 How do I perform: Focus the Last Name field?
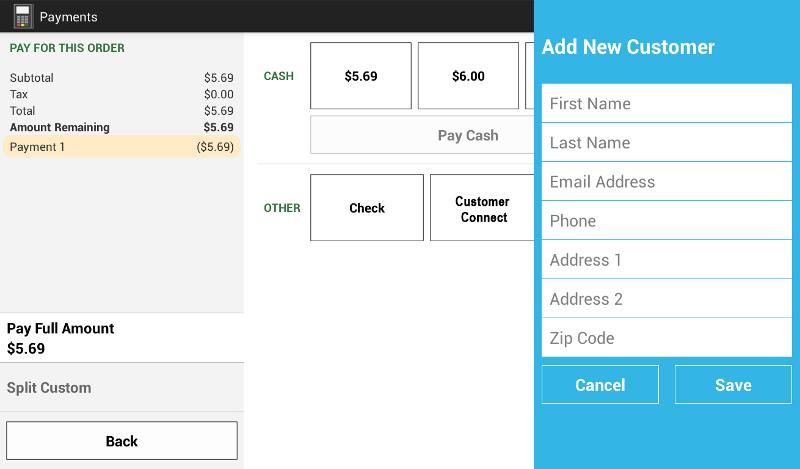click(667, 142)
